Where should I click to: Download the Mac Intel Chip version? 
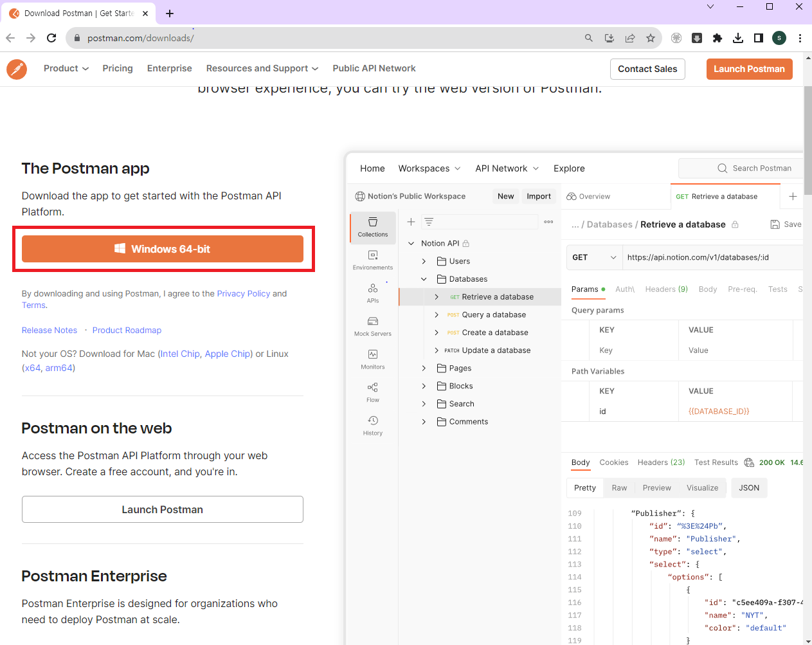[x=180, y=354]
